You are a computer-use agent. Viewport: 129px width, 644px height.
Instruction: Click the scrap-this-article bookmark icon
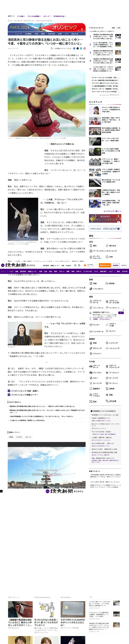tap(52, 49)
